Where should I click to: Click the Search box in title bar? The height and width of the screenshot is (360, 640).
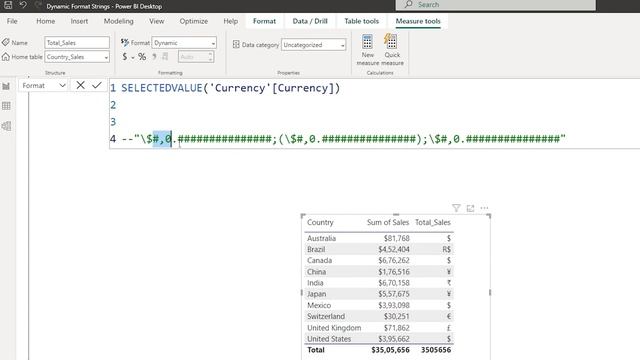496,5
